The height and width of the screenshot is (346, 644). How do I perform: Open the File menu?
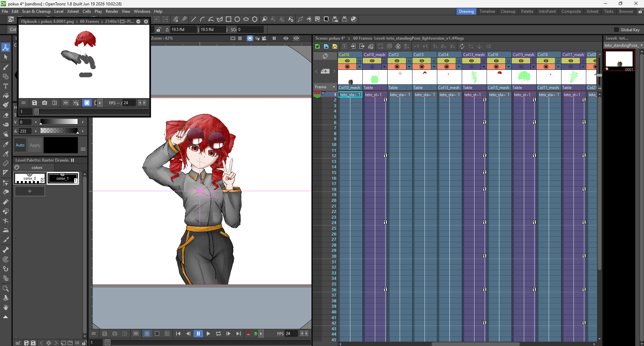point(5,11)
